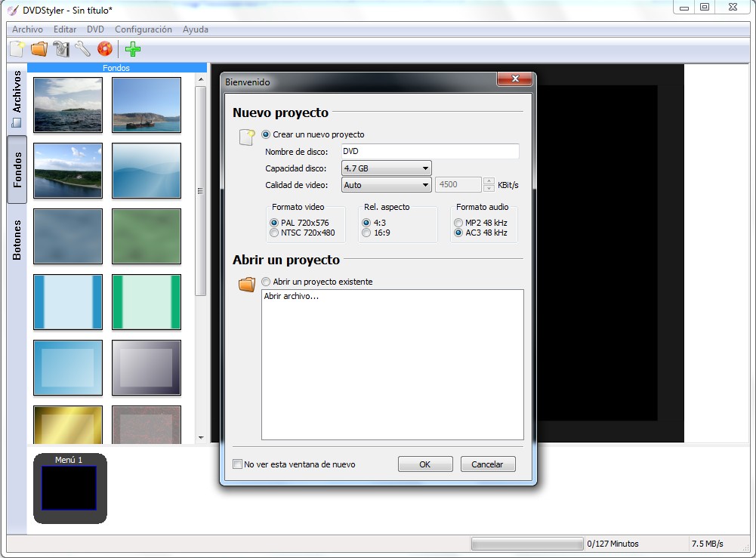This screenshot has height=558, width=756.
Task: Click the DVDStyler app icon in title bar
Action: click(x=13, y=10)
